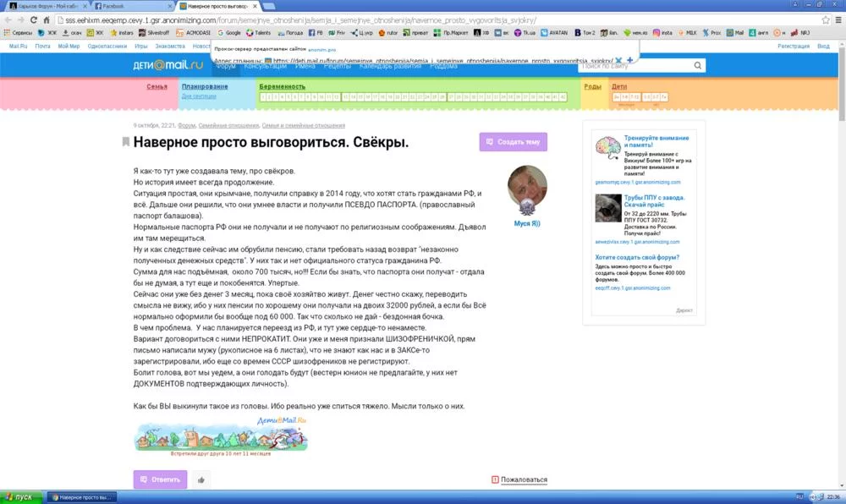This screenshot has height=504, width=846.
Task: Open the Mail.Ru portal link
Action: pyautogui.click(x=18, y=47)
